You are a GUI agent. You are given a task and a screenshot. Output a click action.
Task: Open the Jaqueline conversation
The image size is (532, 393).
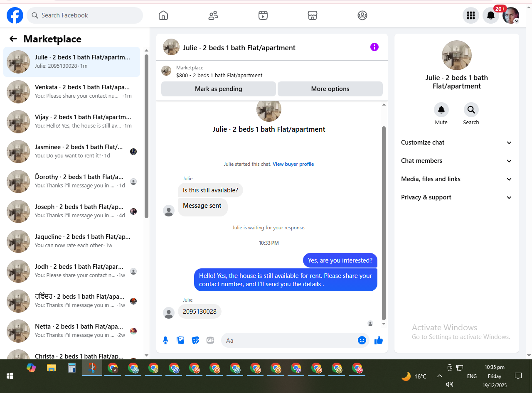[71, 241]
